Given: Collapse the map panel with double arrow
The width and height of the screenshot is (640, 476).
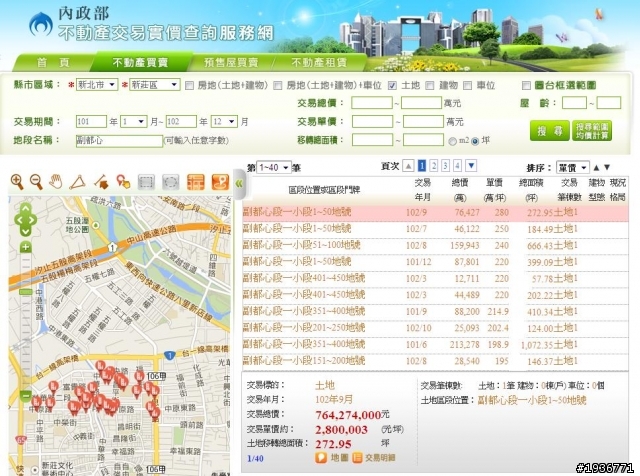Looking at the screenshot, I should coord(239,184).
